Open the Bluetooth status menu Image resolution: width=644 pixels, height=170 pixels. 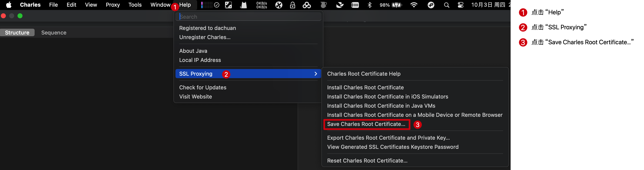pos(370,5)
